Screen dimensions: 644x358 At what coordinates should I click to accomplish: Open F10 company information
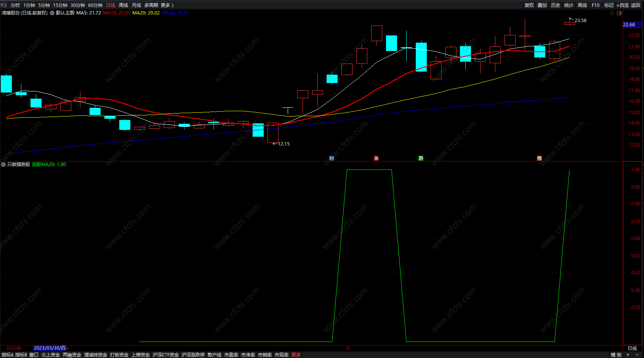pos(596,5)
